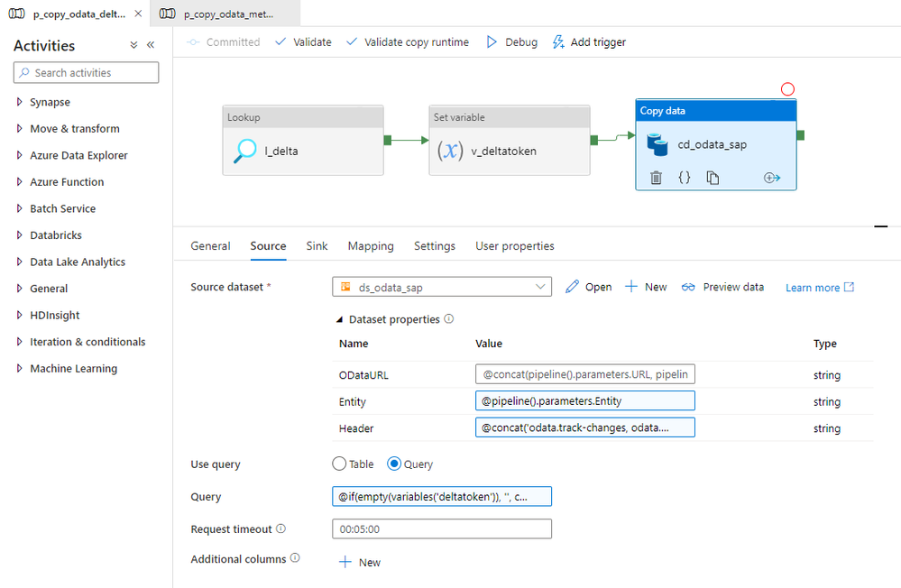Switch to the Source tab

[x=269, y=246]
